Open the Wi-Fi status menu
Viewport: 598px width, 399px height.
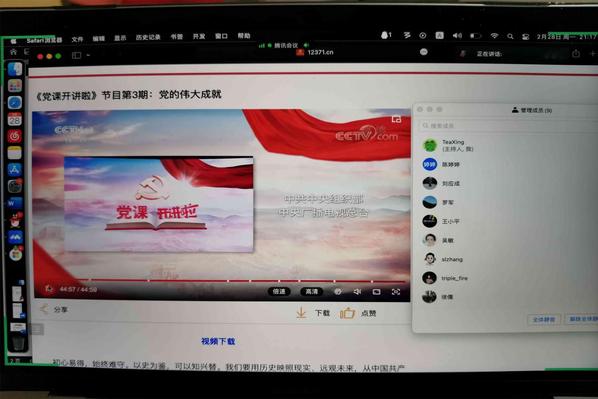coord(494,36)
